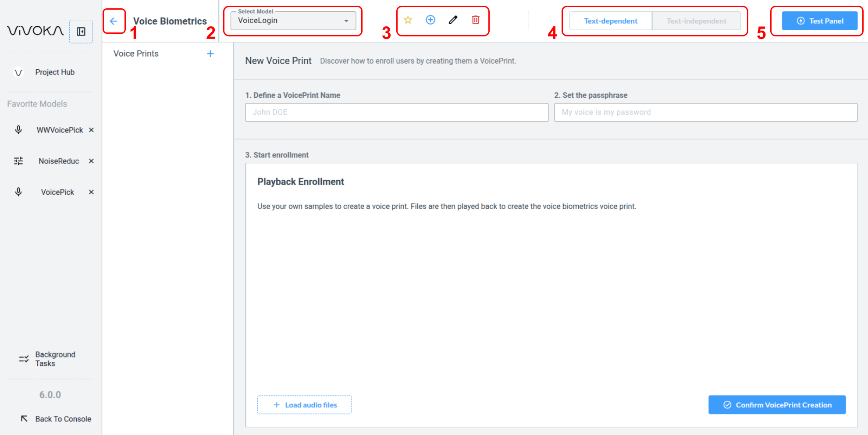Click the back arrow next to Voice Biometrics
This screenshot has height=435, width=868.
[x=114, y=21]
